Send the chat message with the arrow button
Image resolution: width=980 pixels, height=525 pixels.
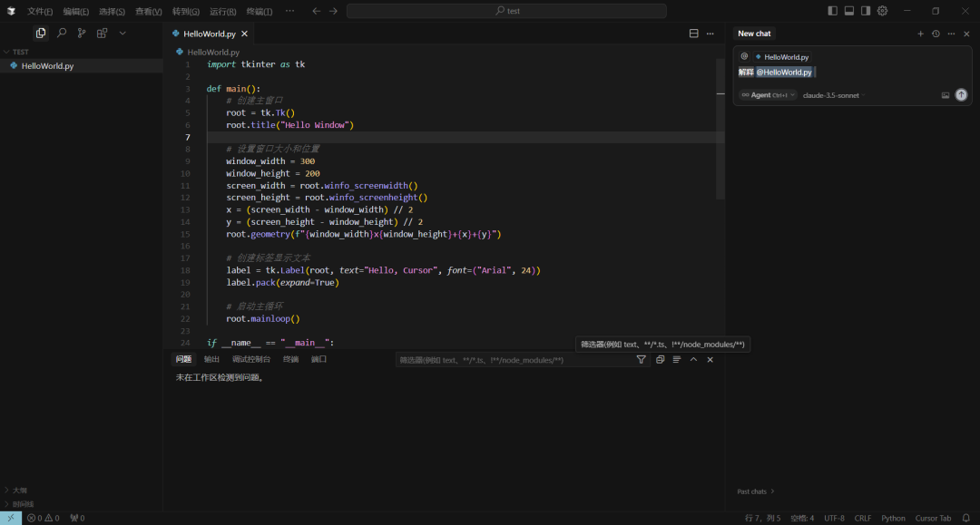(961, 95)
